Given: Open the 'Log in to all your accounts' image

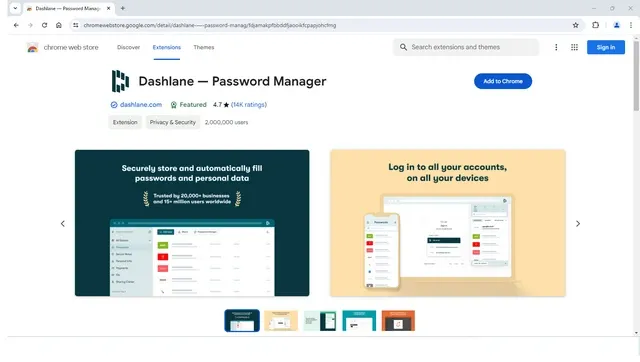Looking at the screenshot, I should pos(448,223).
